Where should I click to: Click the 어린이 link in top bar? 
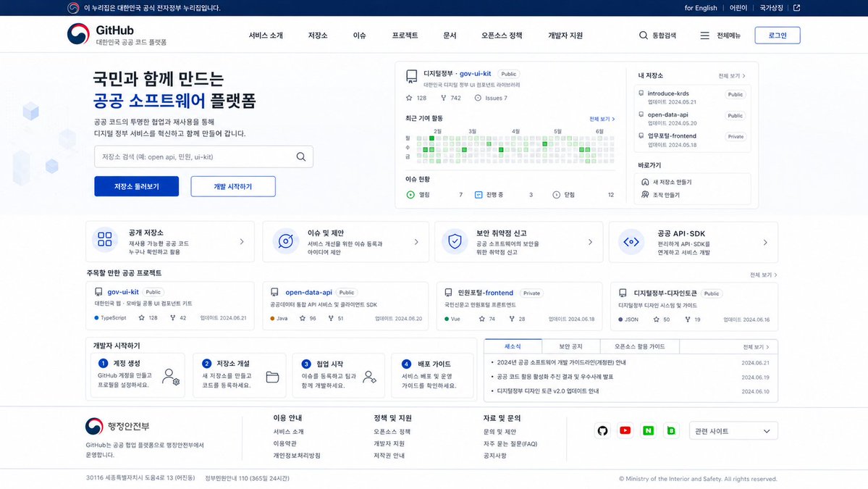[x=738, y=8]
